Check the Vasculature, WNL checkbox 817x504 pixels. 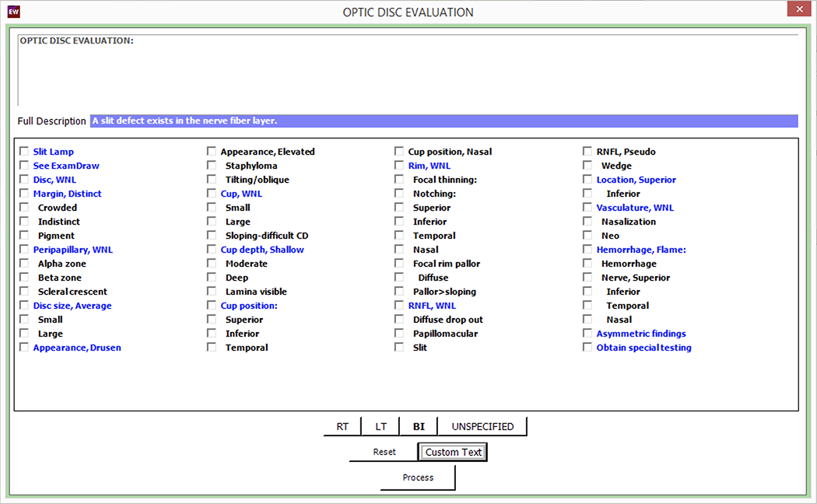[x=587, y=208]
